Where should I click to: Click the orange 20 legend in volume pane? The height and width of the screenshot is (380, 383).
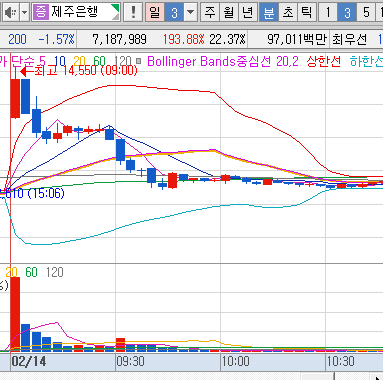pyautogui.click(x=11, y=272)
